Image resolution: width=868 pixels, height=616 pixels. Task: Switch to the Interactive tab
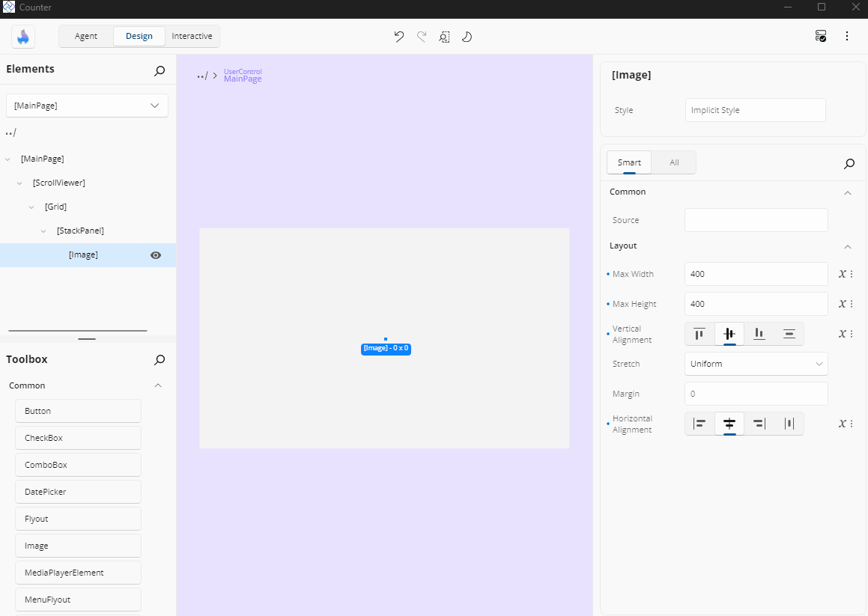(x=192, y=36)
